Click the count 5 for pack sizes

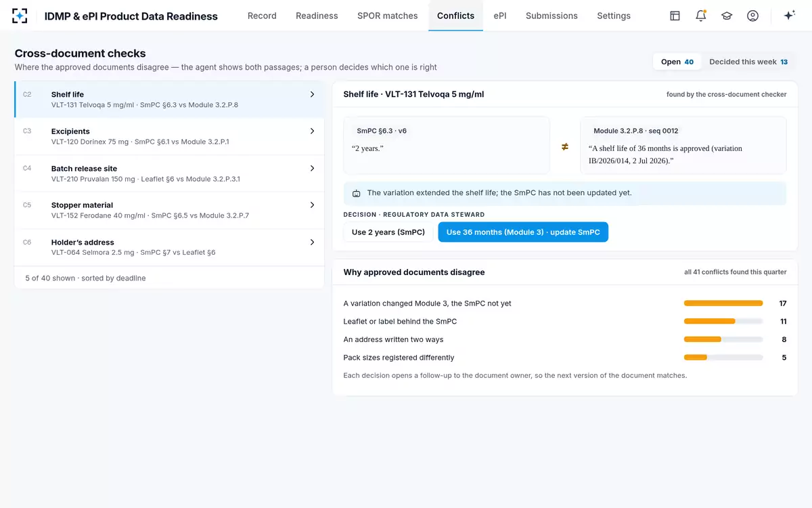pyautogui.click(x=784, y=358)
